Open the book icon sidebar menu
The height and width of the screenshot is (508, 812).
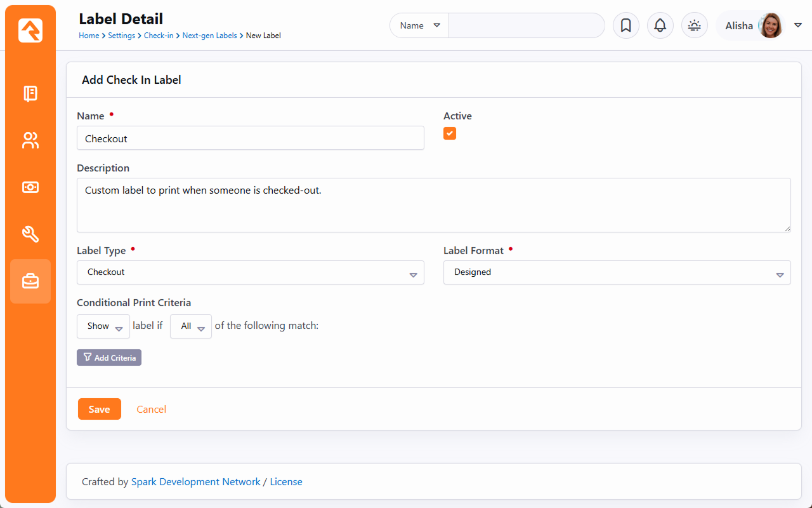click(x=30, y=94)
